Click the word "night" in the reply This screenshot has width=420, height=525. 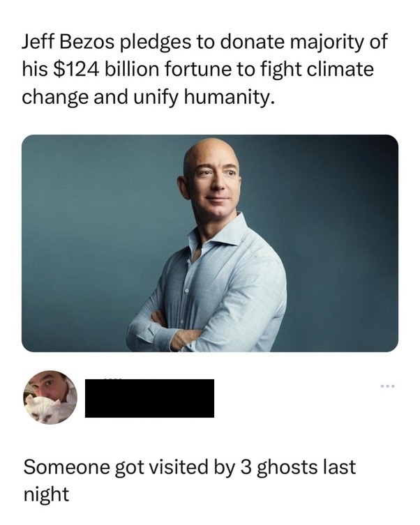(46, 494)
